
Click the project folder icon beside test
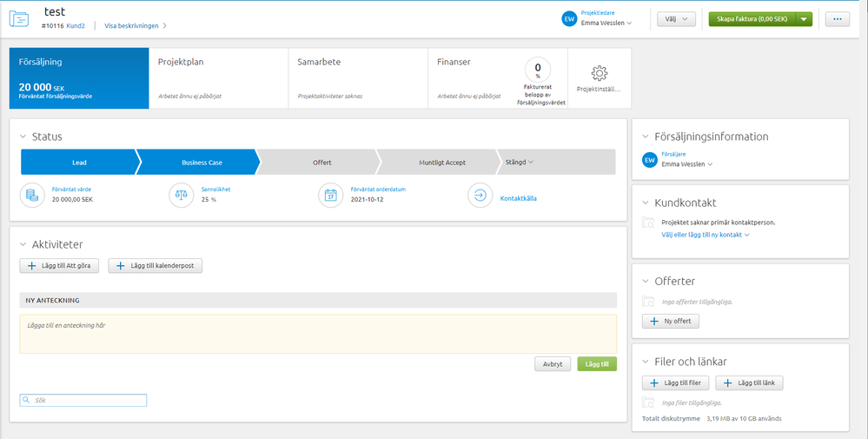pos(19,18)
